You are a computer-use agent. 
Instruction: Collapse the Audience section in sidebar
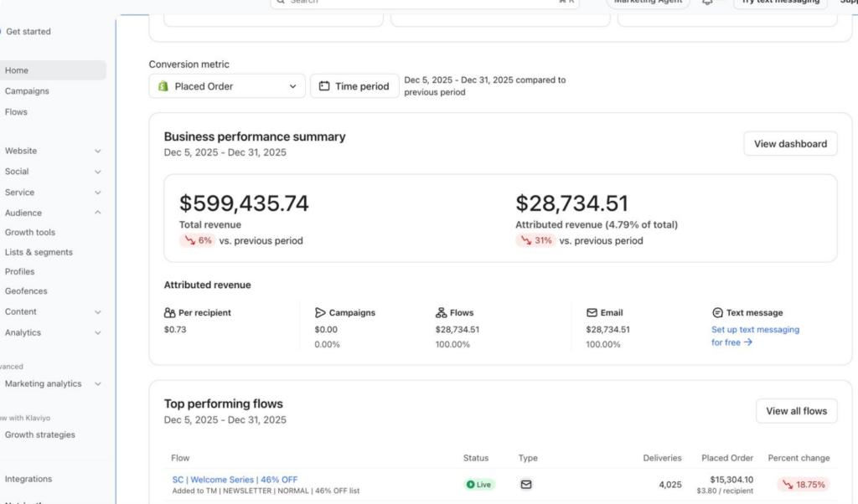97,213
